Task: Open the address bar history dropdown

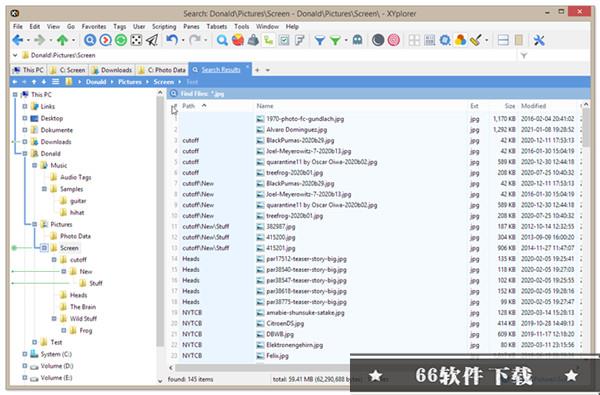Action: coord(15,55)
